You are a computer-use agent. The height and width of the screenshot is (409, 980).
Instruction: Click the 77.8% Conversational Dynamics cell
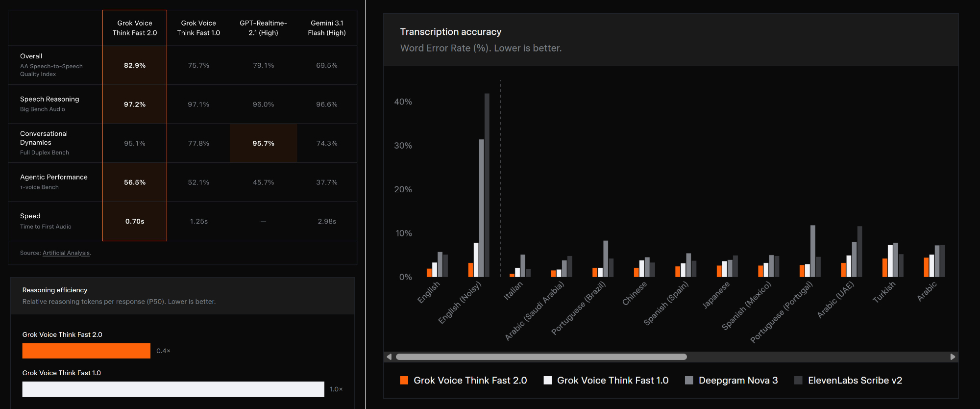pos(198,143)
